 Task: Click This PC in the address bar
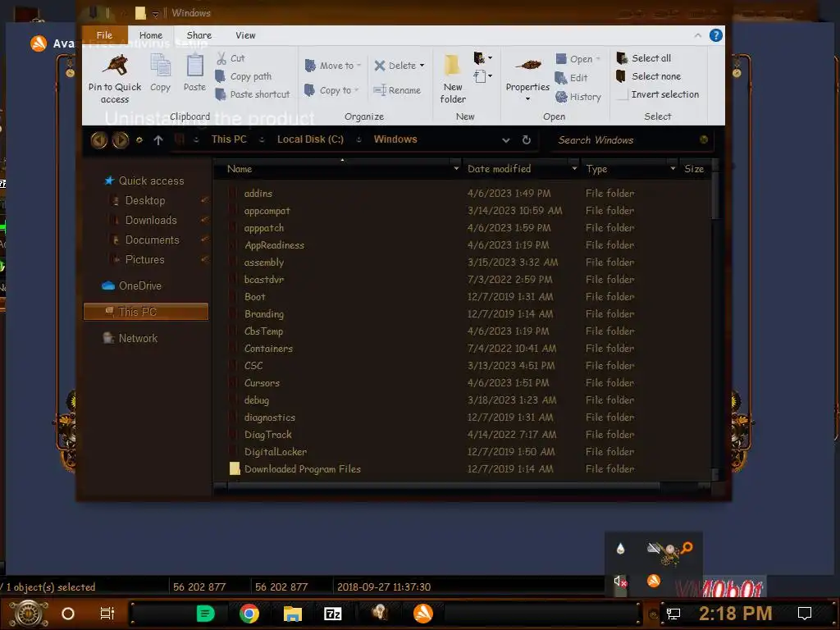click(x=229, y=139)
